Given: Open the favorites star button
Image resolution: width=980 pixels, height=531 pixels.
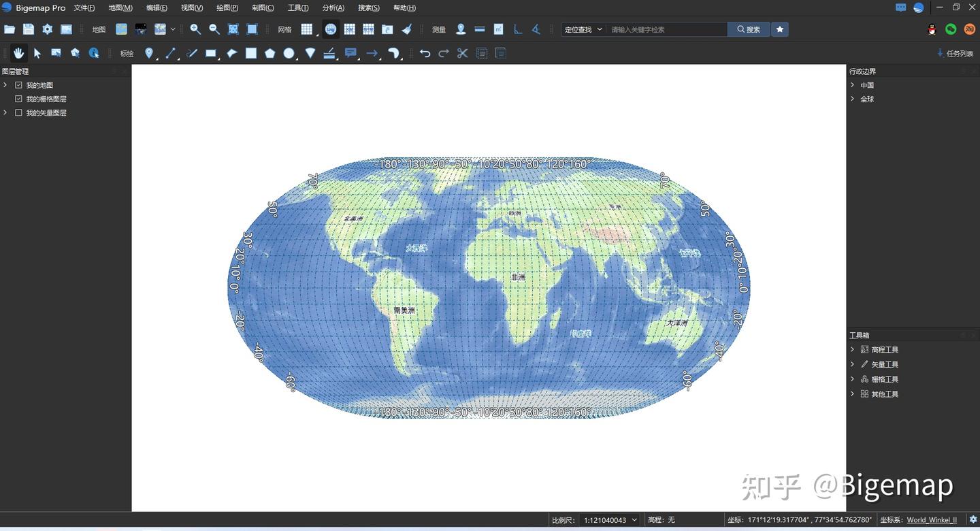Looking at the screenshot, I should [780, 29].
